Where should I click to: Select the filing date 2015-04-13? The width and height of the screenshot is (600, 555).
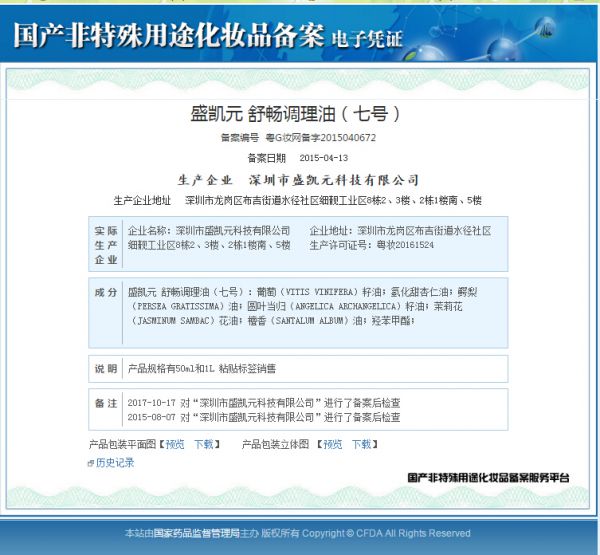coord(324,158)
